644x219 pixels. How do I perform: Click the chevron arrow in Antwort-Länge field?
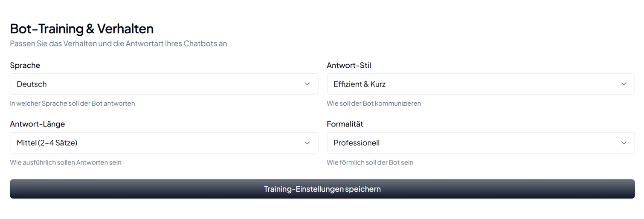307,143
